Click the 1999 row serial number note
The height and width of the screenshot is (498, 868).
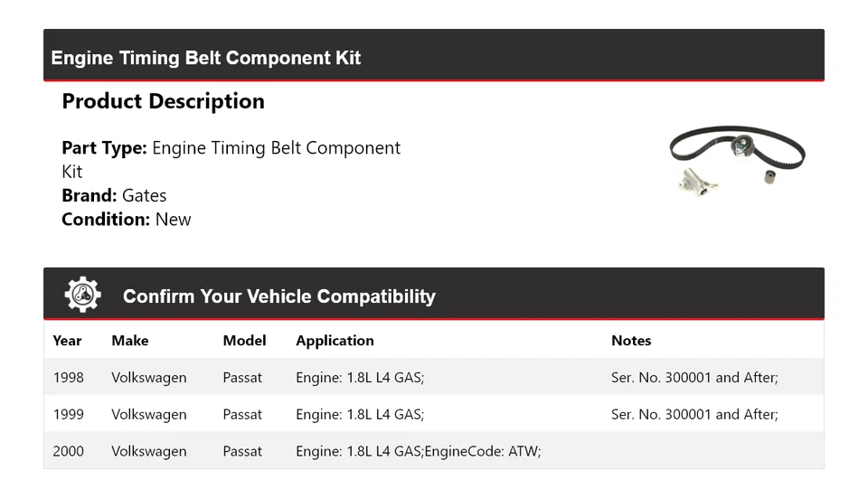694,415
